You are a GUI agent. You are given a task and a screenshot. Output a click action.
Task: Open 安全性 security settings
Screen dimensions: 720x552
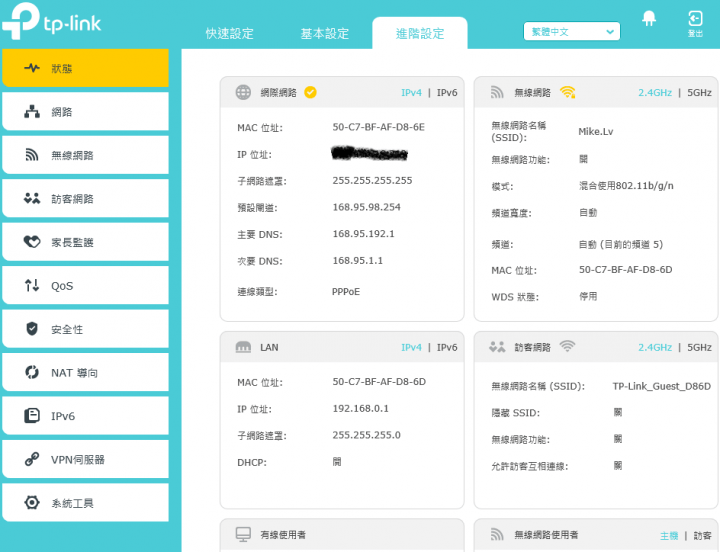point(85,329)
